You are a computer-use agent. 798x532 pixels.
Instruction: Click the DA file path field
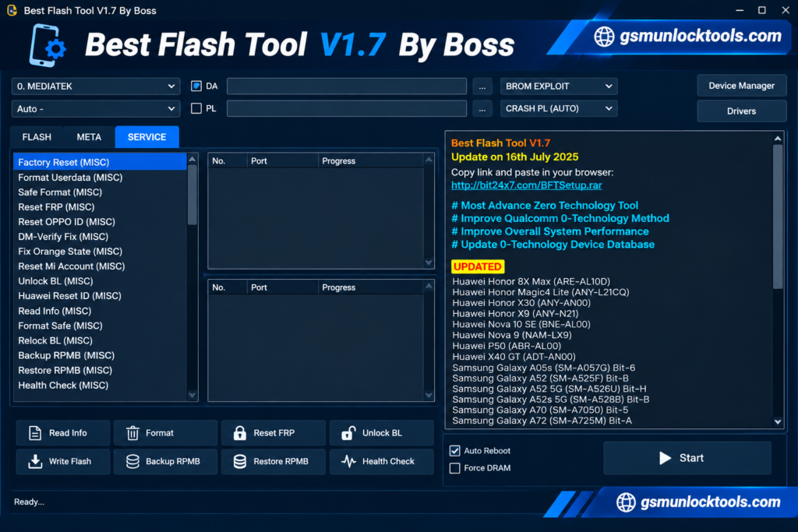click(x=347, y=86)
